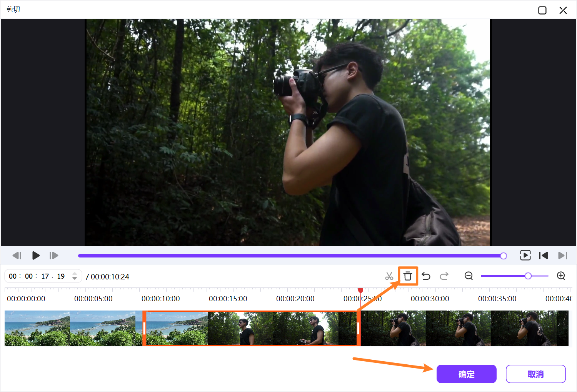Select the second beach clip thumbnail
This screenshot has width=577, height=392.
pyautogui.click(x=103, y=328)
